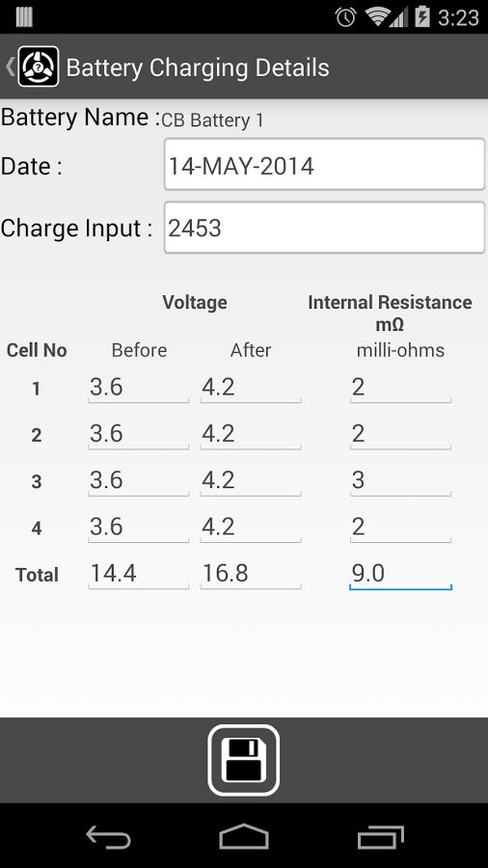Edit Cell 3 internal resistance field
Image resolution: width=488 pixels, height=868 pixels.
pos(400,480)
